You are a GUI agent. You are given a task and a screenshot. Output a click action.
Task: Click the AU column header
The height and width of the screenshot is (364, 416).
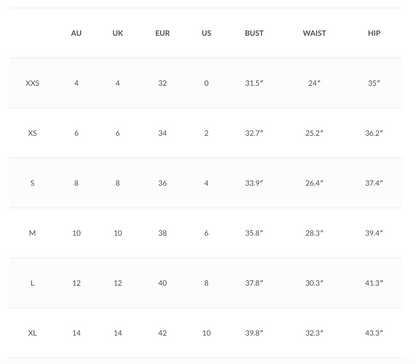tap(76, 33)
